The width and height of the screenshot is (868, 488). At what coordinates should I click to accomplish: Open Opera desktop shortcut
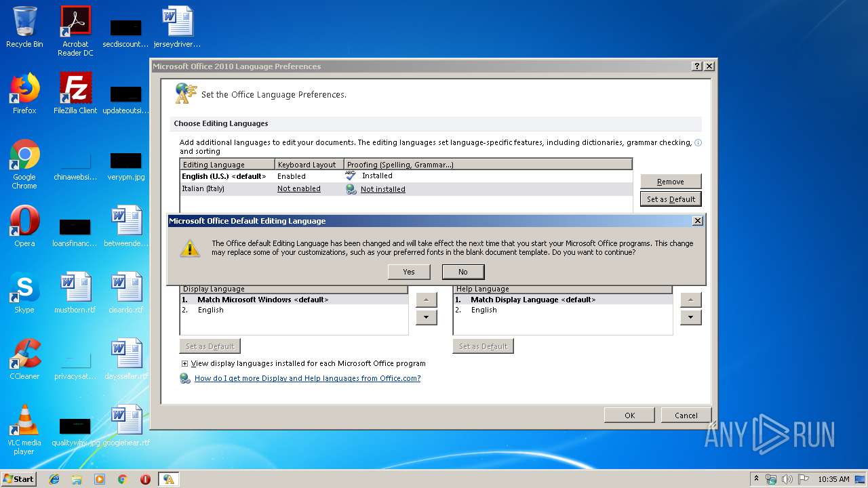[24, 226]
